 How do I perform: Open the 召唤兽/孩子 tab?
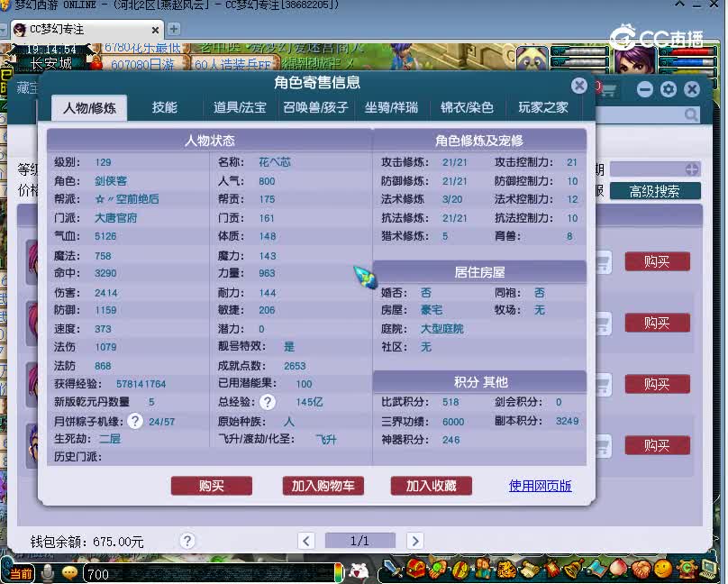coord(315,108)
